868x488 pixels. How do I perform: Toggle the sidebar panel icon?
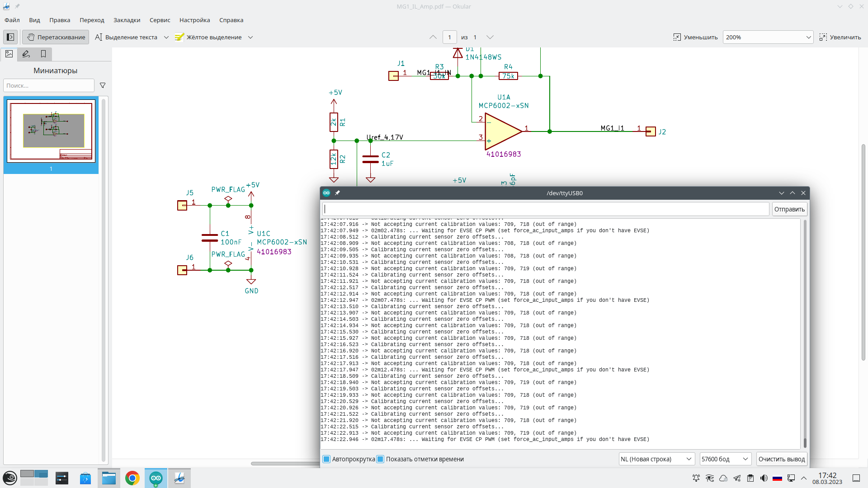tap(10, 37)
